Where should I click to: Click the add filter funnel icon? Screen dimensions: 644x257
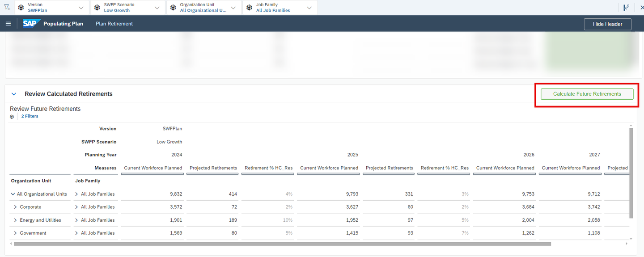coord(7,8)
